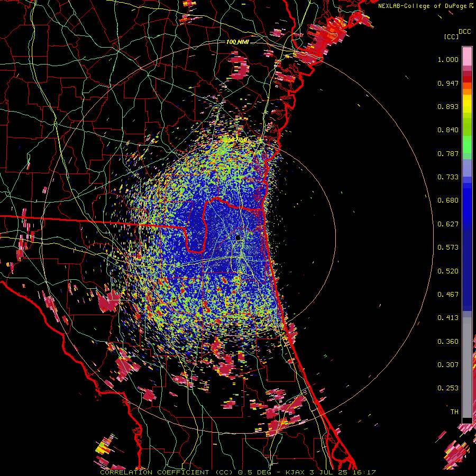This screenshot has width=476, height=476.
Task: Click the [CC] units label
Action: click(x=452, y=36)
